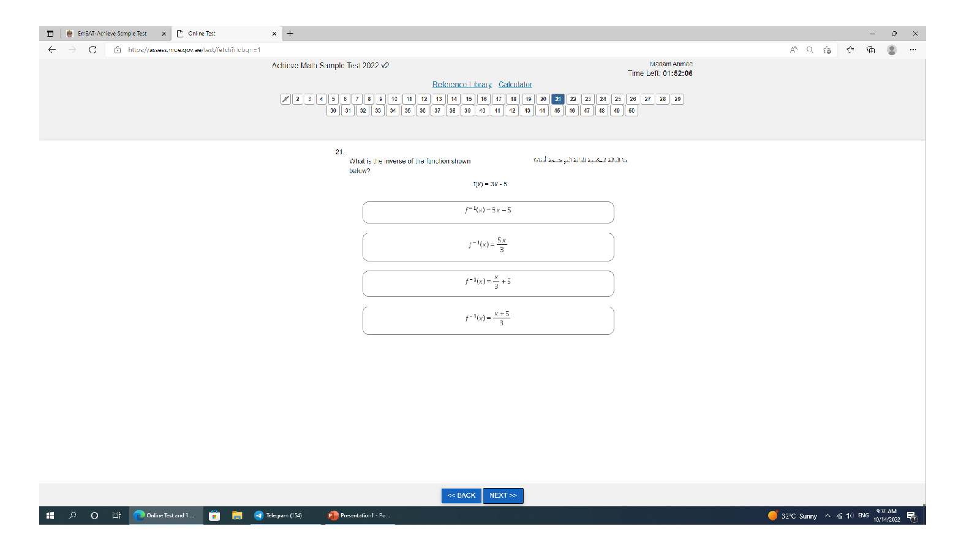
Task: Open Microsoft Store from the taskbar
Action: click(x=214, y=515)
